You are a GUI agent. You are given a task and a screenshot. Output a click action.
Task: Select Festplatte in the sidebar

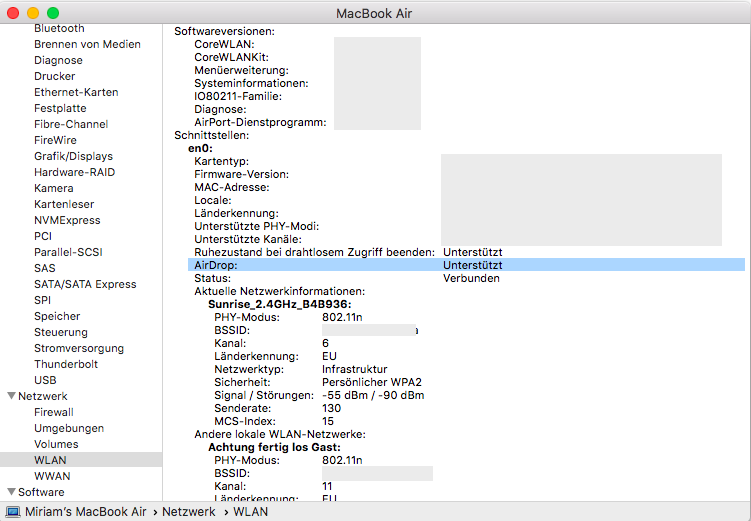tap(60, 108)
